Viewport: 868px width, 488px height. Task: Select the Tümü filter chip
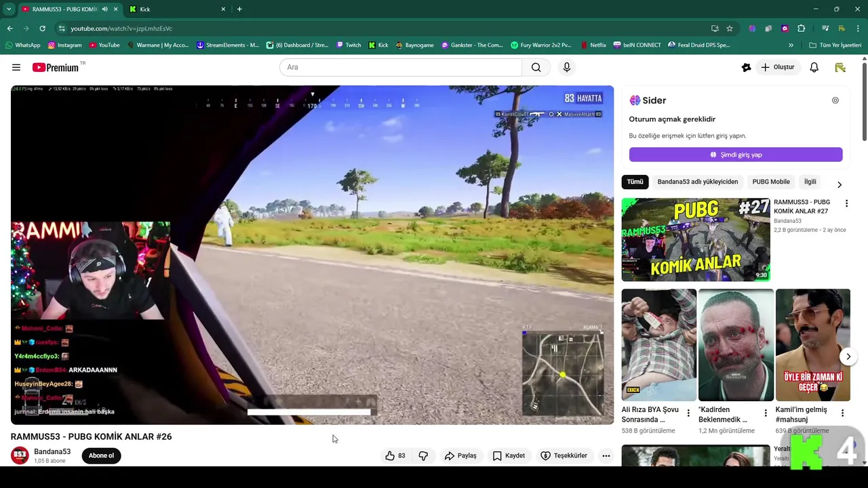pyautogui.click(x=635, y=182)
